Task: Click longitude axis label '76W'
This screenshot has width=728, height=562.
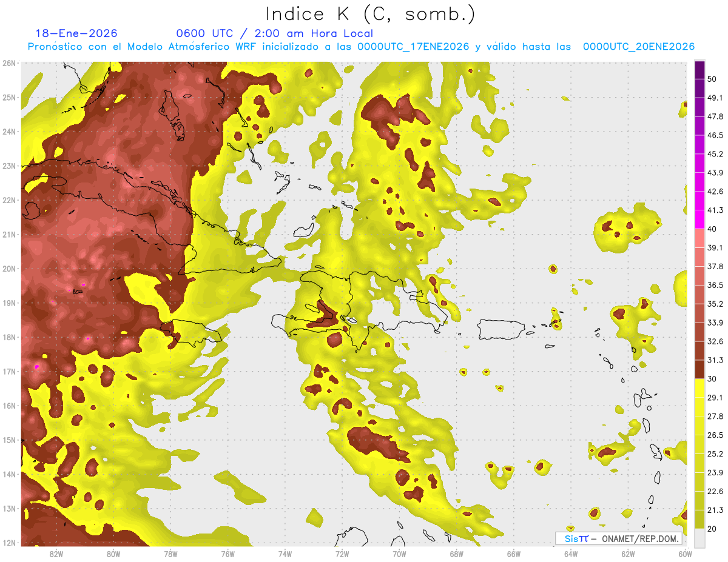Action: pyautogui.click(x=227, y=554)
